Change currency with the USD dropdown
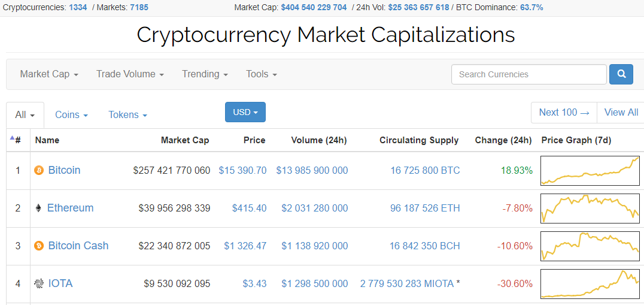 point(245,112)
